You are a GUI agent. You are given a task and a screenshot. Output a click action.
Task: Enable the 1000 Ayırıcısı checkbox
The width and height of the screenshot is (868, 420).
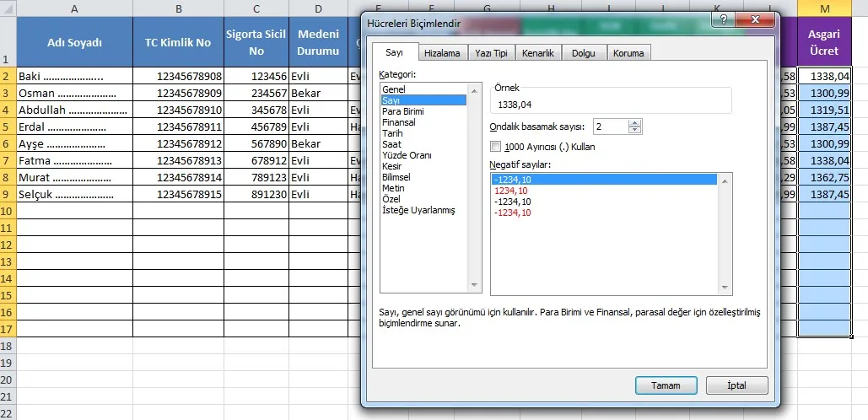pos(495,147)
